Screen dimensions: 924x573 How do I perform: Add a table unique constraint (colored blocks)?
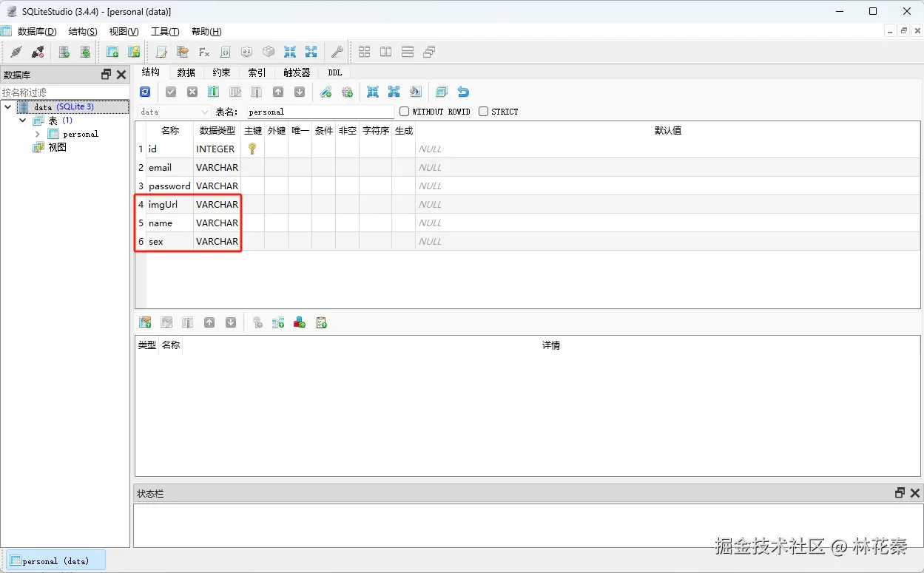(300, 322)
